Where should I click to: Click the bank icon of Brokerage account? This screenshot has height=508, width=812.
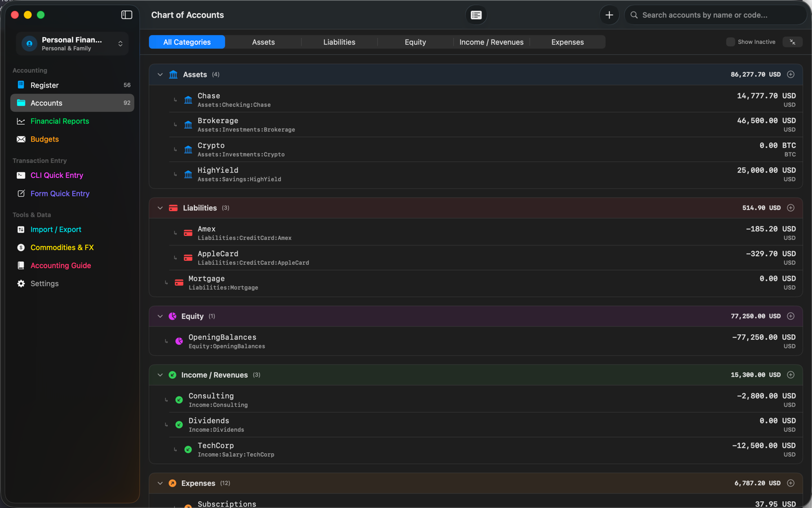click(188, 125)
